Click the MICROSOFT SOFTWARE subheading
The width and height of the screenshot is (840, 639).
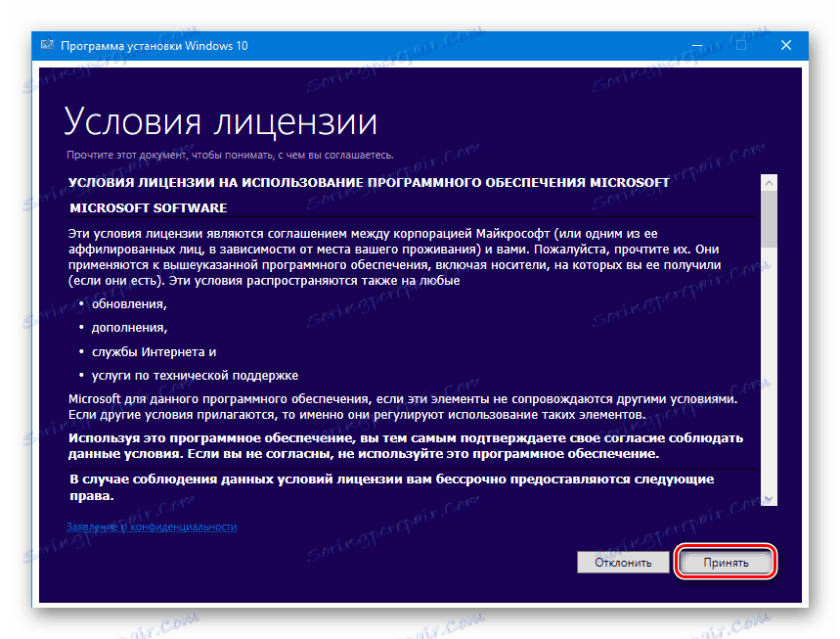click(149, 208)
